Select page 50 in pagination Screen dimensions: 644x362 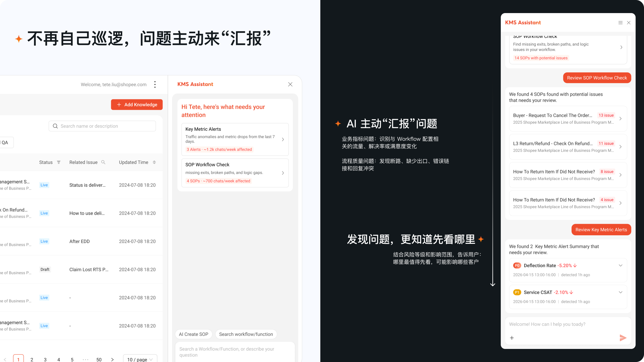99,359
